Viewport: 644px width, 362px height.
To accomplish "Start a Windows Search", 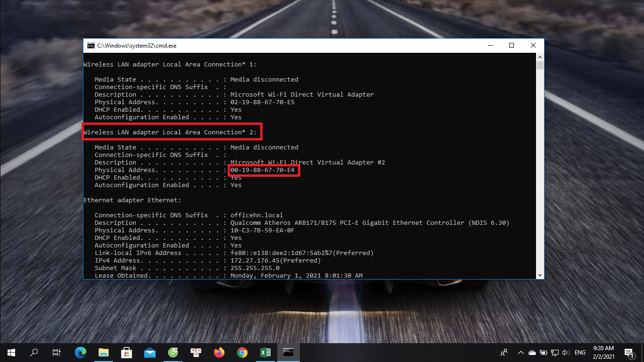I will (x=33, y=352).
